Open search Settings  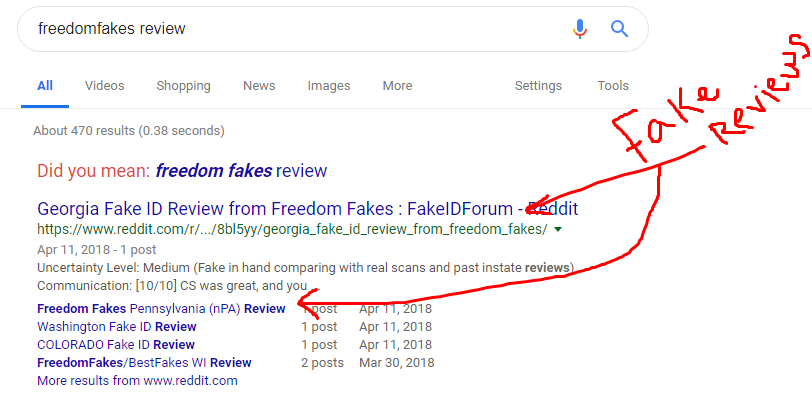pos(538,85)
